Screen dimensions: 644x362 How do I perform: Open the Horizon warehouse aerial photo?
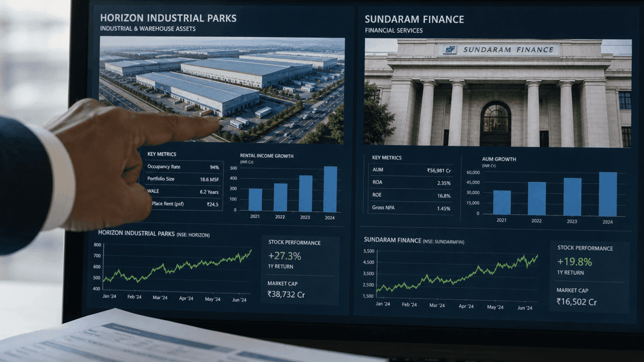[x=222, y=90]
